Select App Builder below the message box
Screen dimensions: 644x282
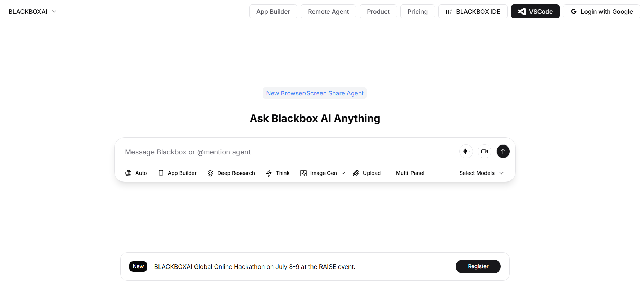(x=178, y=173)
